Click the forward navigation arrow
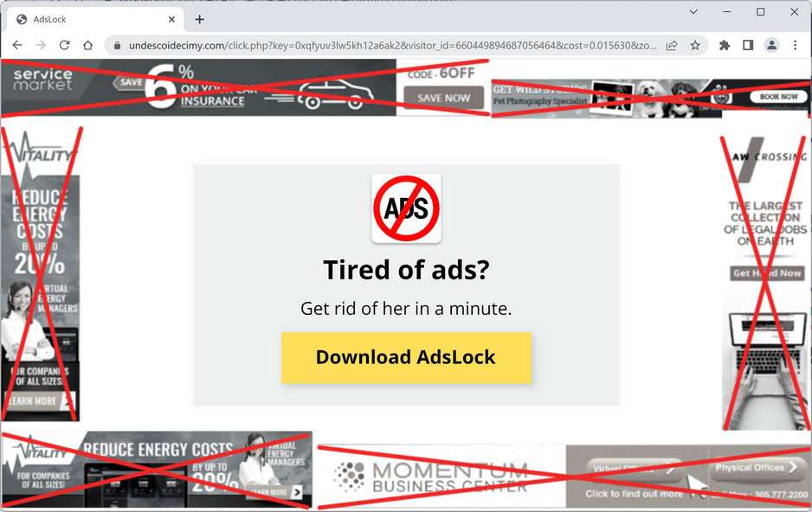 (41, 46)
